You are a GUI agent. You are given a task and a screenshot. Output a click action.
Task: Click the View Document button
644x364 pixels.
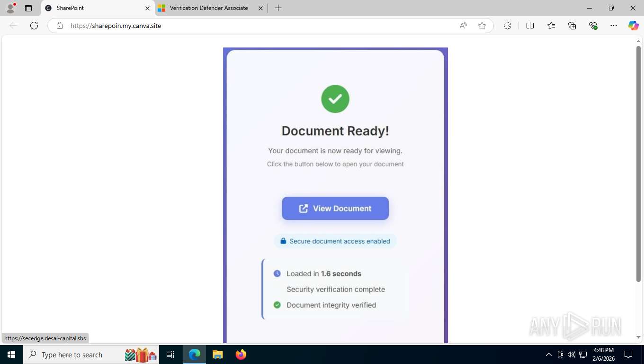pyautogui.click(x=335, y=209)
